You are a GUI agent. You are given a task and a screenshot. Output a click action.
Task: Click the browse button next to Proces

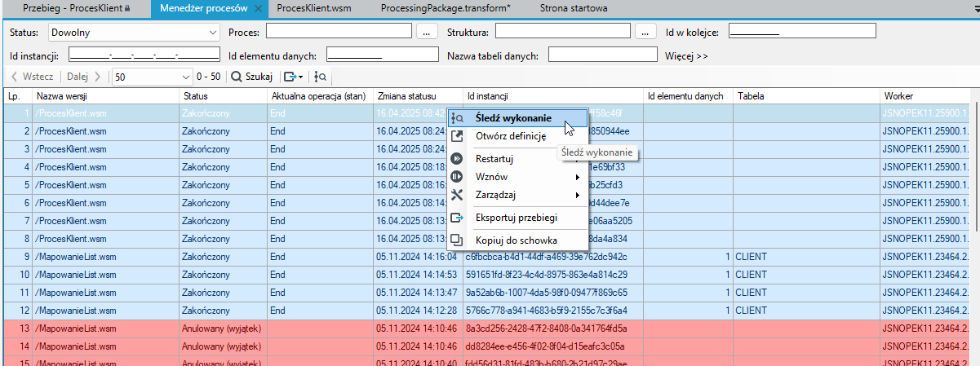coord(428,32)
